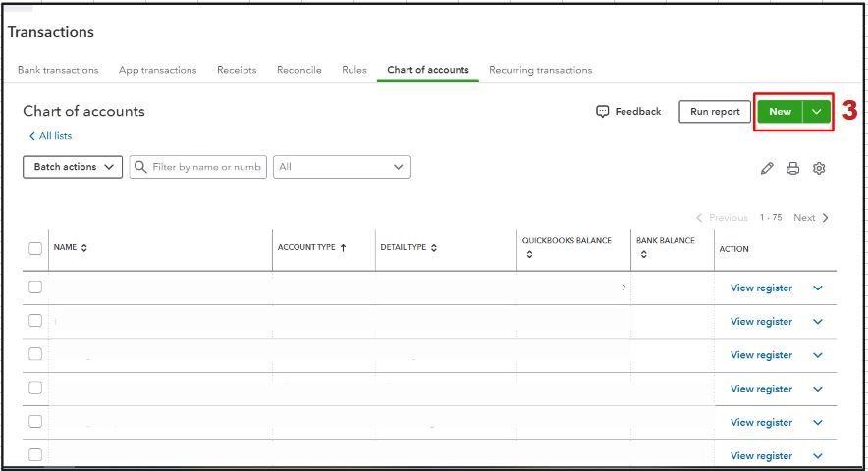868x471 pixels.
Task: Open the All filter dropdown
Action: pos(342,167)
